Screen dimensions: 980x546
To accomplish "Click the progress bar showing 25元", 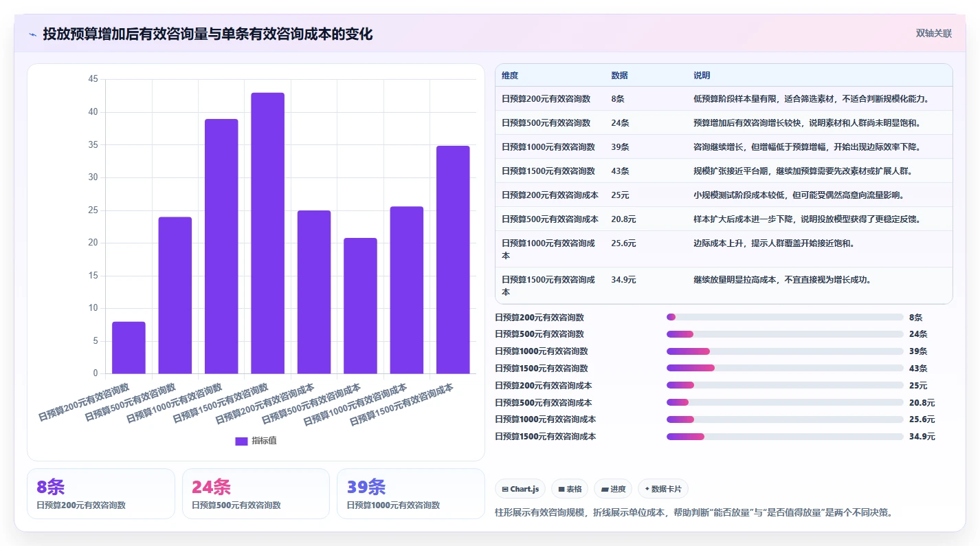I will [785, 386].
